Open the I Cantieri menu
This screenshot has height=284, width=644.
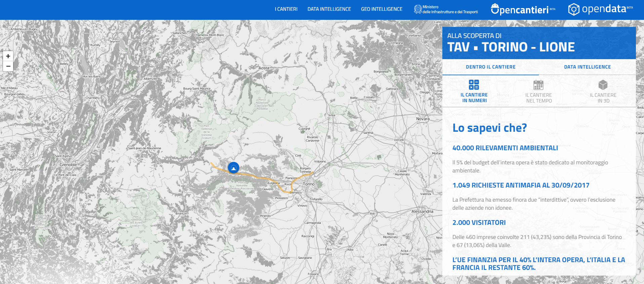pyautogui.click(x=286, y=9)
